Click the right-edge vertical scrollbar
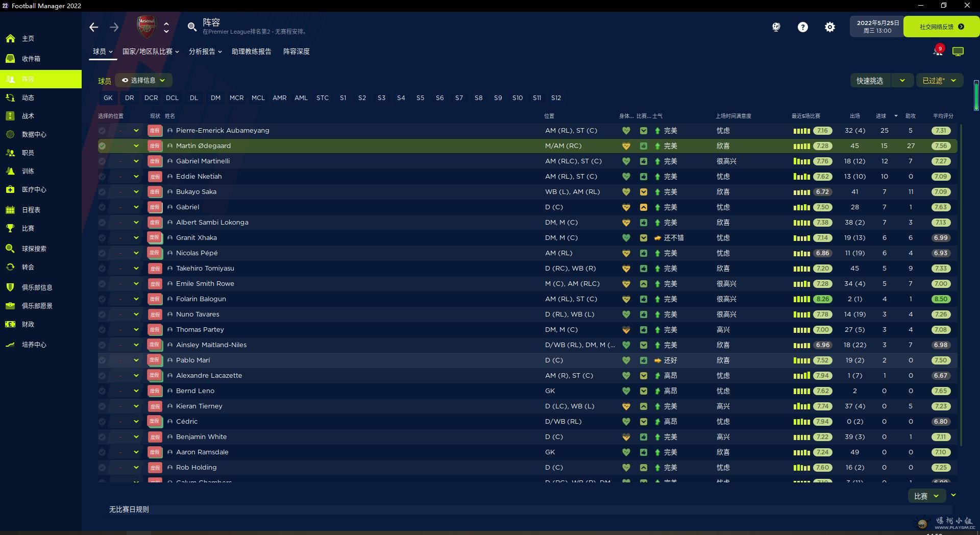The height and width of the screenshot is (535, 980). pyautogui.click(x=976, y=95)
